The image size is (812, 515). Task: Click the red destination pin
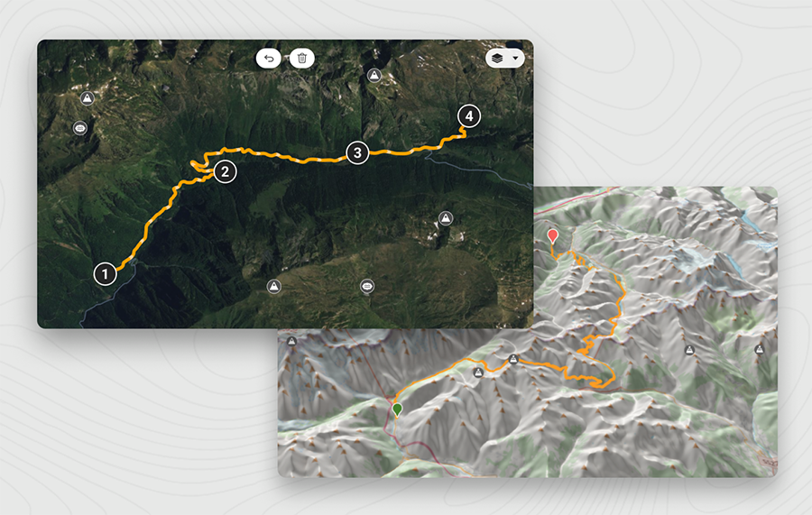[553, 236]
